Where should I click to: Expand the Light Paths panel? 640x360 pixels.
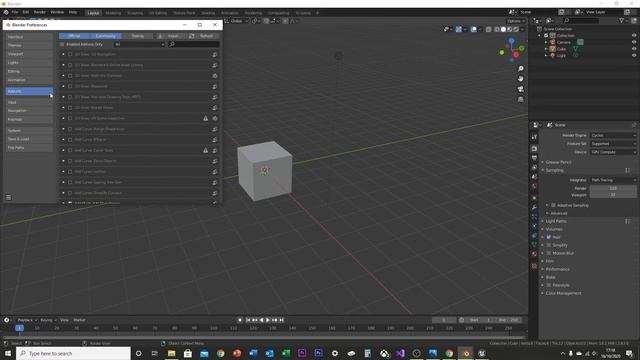[x=556, y=221]
